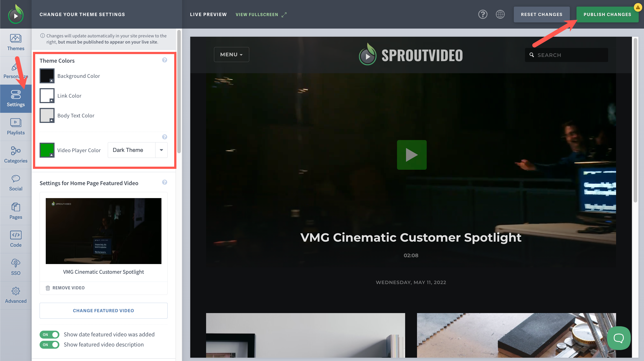
Task: Click the Change Featured Video button
Action: (x=103, y=310)
